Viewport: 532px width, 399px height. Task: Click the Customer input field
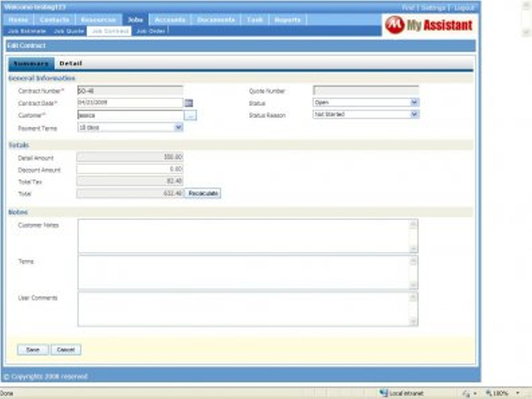coord(130,115)
